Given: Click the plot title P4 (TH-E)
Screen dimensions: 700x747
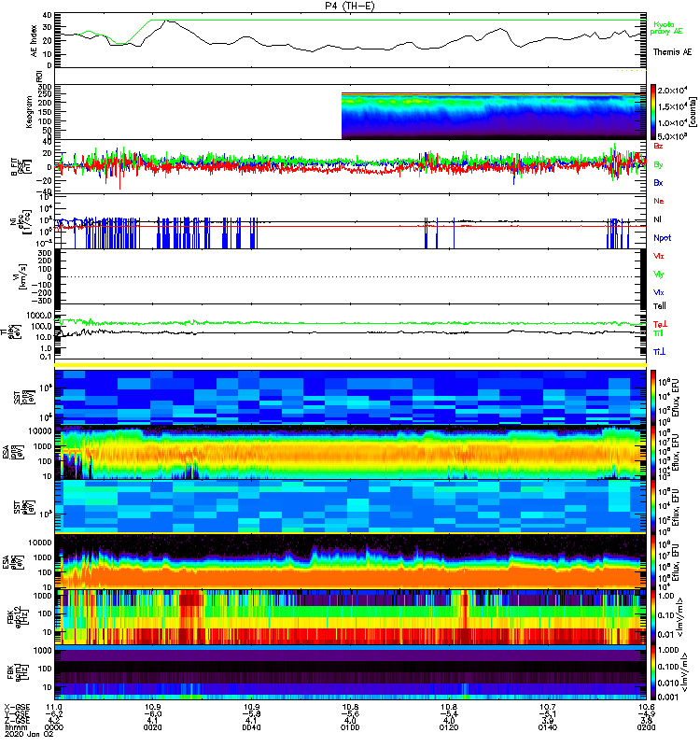Looking at the screenshot, I should [x=350, y=6].
